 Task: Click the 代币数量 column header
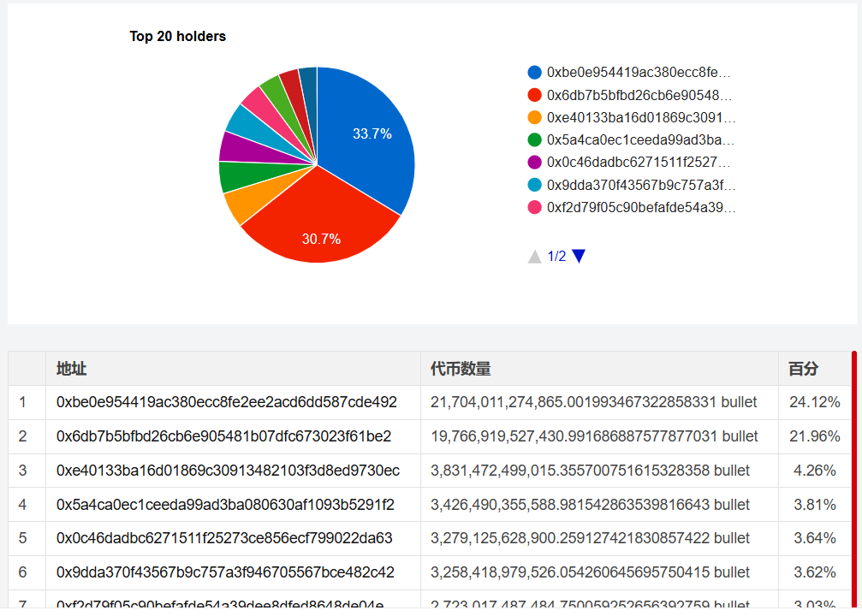point(461,369)
